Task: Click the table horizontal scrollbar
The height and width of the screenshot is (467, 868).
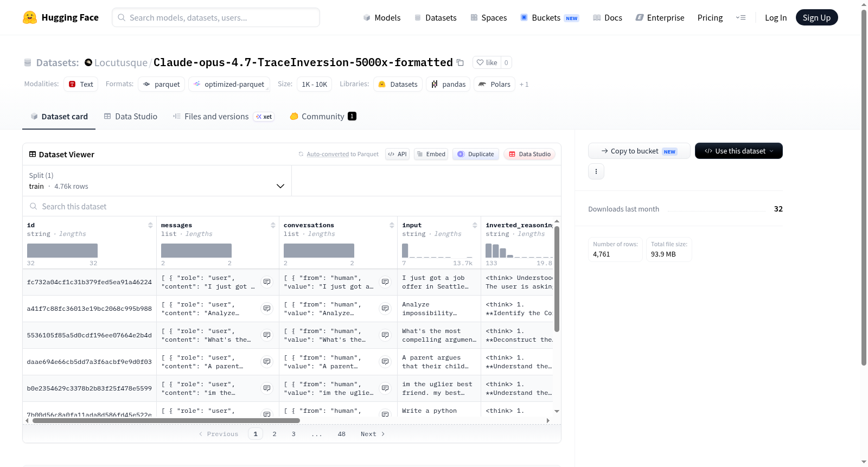Action: pyautogui.click(x=166, y=420)
